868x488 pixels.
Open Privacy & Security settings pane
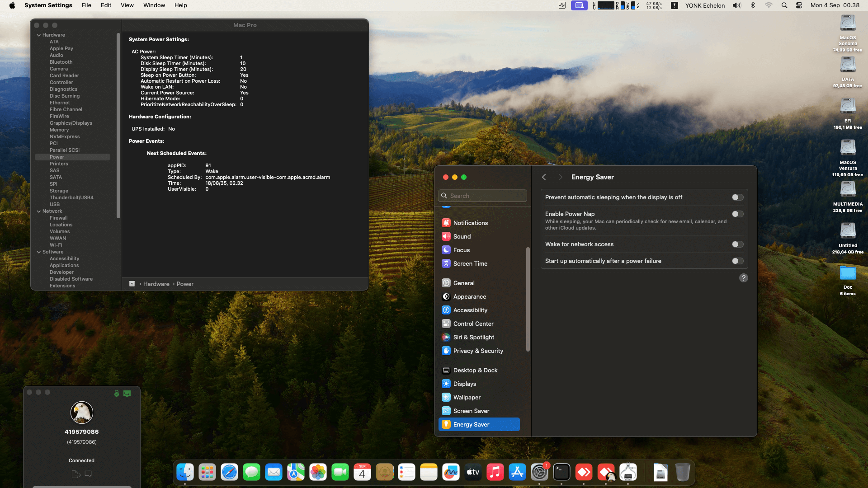tap(478, 351)
